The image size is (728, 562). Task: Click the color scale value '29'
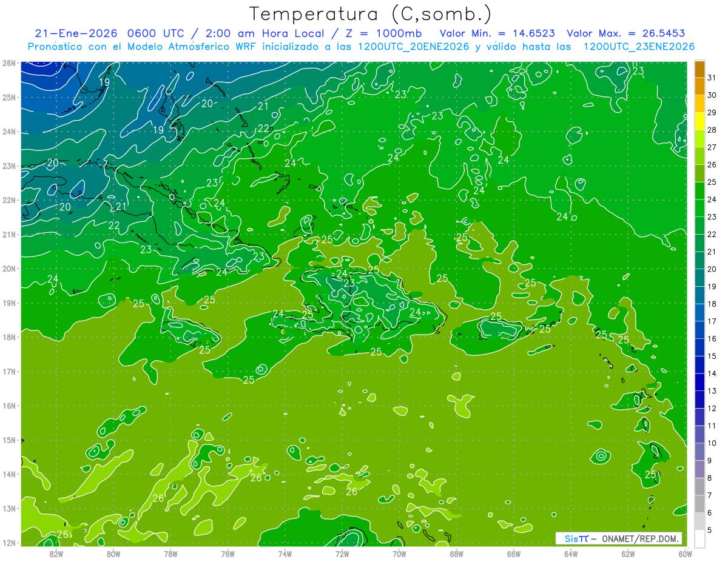pos(712,113)
